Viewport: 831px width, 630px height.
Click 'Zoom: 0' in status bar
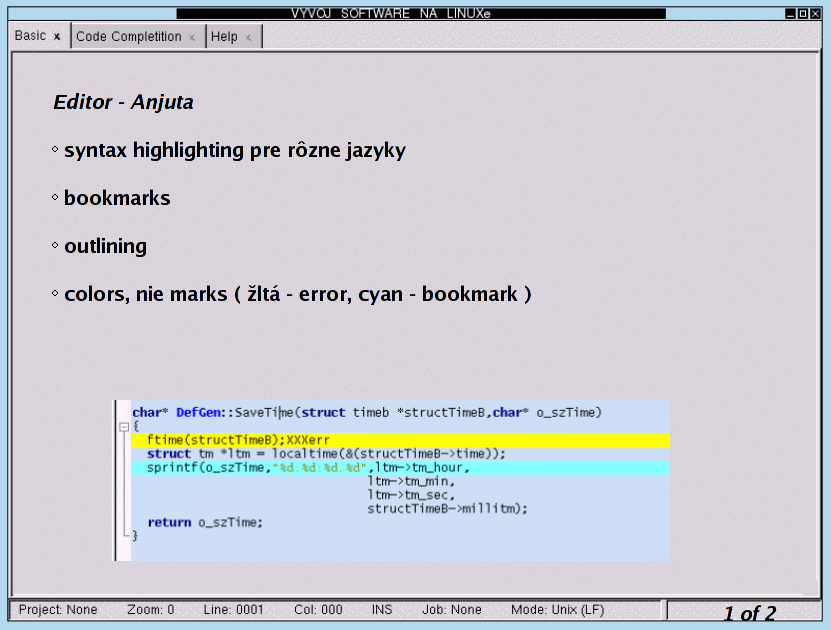[x=151, y=610]
